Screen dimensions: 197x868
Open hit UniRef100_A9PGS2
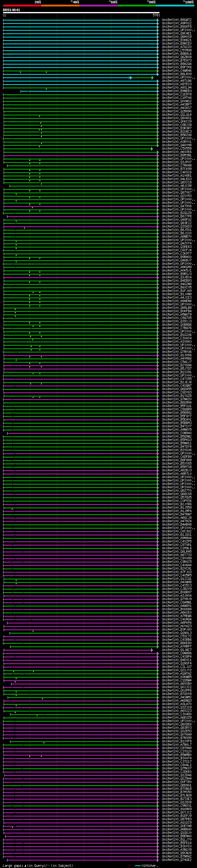pos(176,23)
